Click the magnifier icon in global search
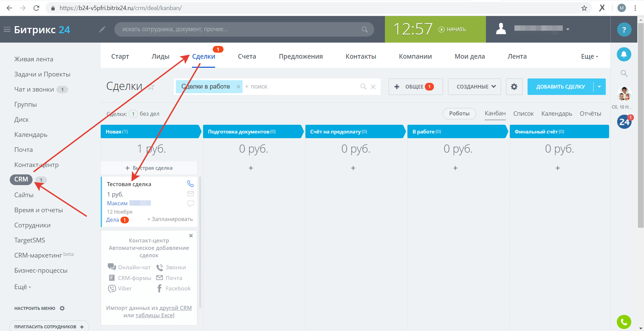Screen dimensions: 644x331 [364, 30]
